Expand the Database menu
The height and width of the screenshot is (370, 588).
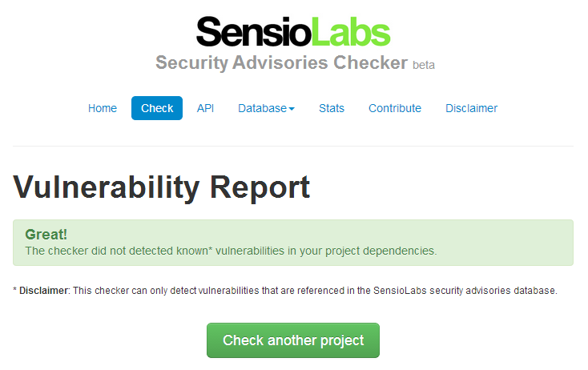pyautogui.click(x=266, y=108)
